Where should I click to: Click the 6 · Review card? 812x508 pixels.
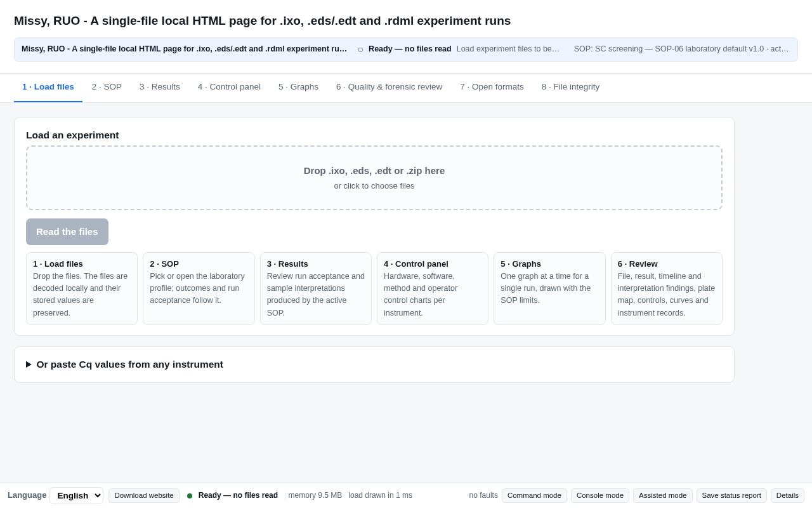coord(667,289)
